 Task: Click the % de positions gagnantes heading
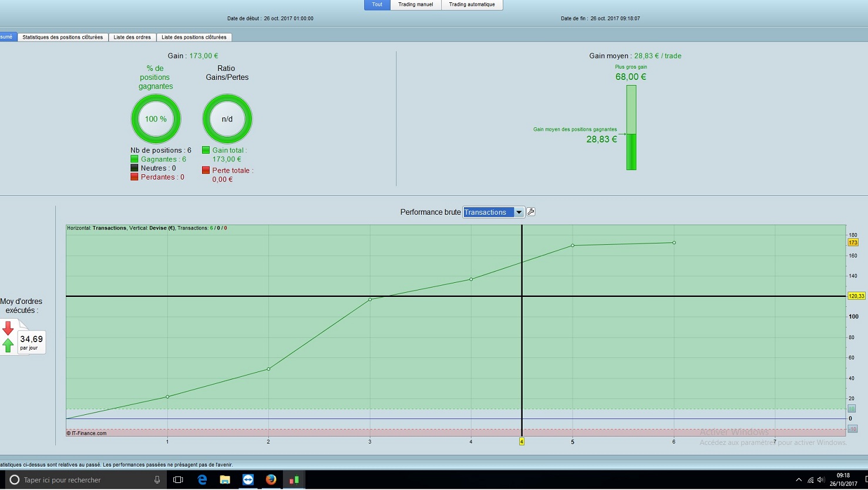156,77
